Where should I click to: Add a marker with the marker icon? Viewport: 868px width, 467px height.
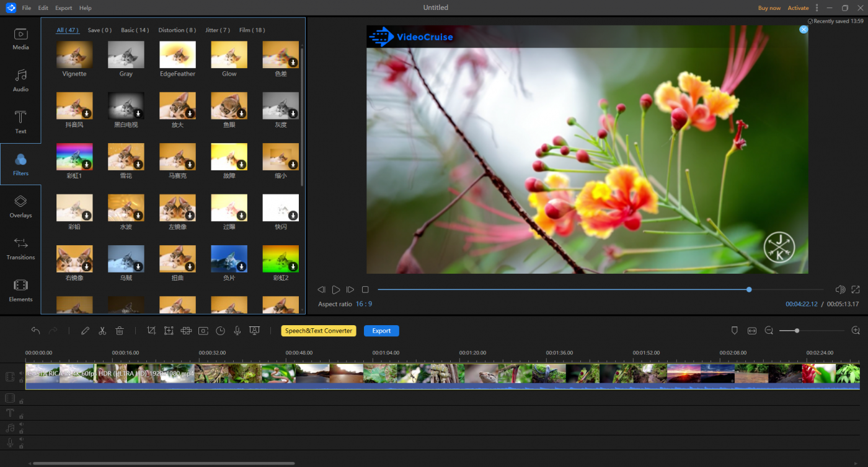[x=735, y=331]
